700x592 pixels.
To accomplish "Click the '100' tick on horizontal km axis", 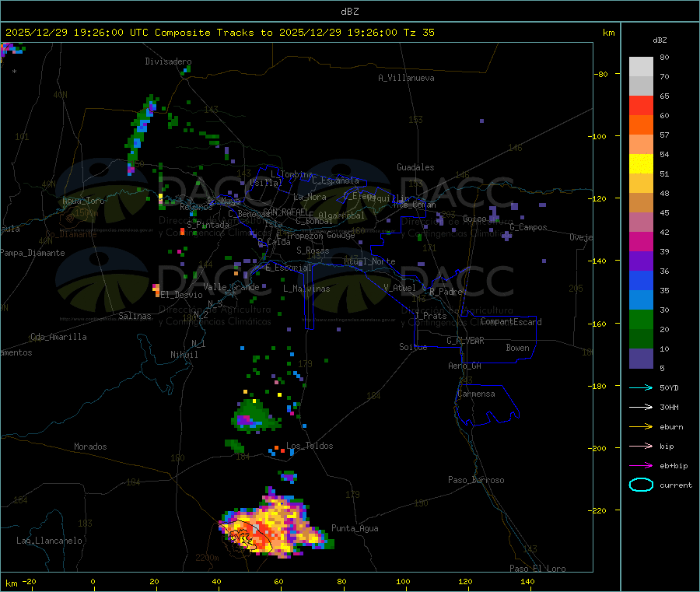I will coord(403,581).
